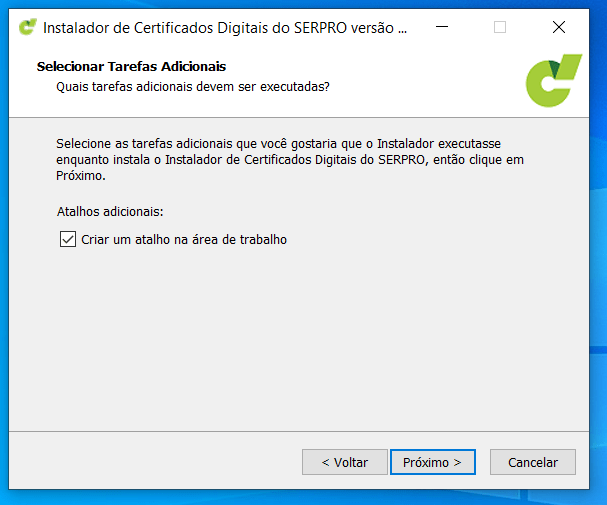
Task: Click the 'Quais tarefas adicionais devem ser executadas?' subtitle
Action: [193, 87]
